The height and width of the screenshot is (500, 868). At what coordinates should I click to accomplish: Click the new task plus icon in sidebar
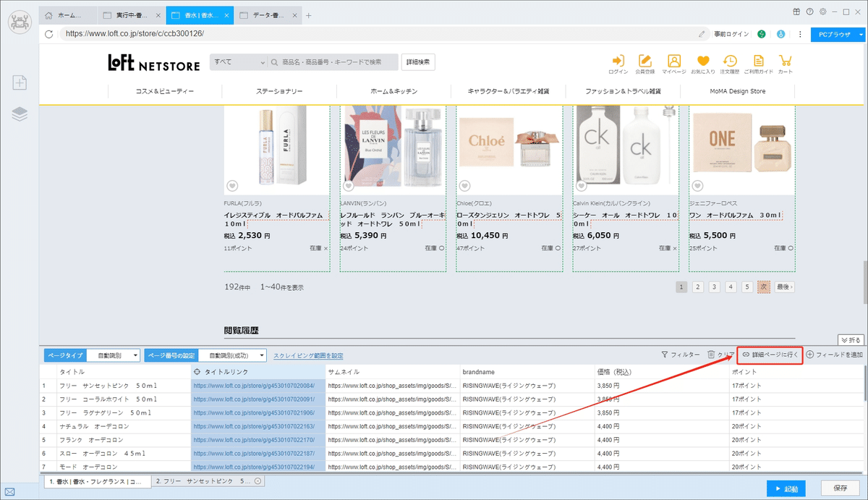(20, 82)
